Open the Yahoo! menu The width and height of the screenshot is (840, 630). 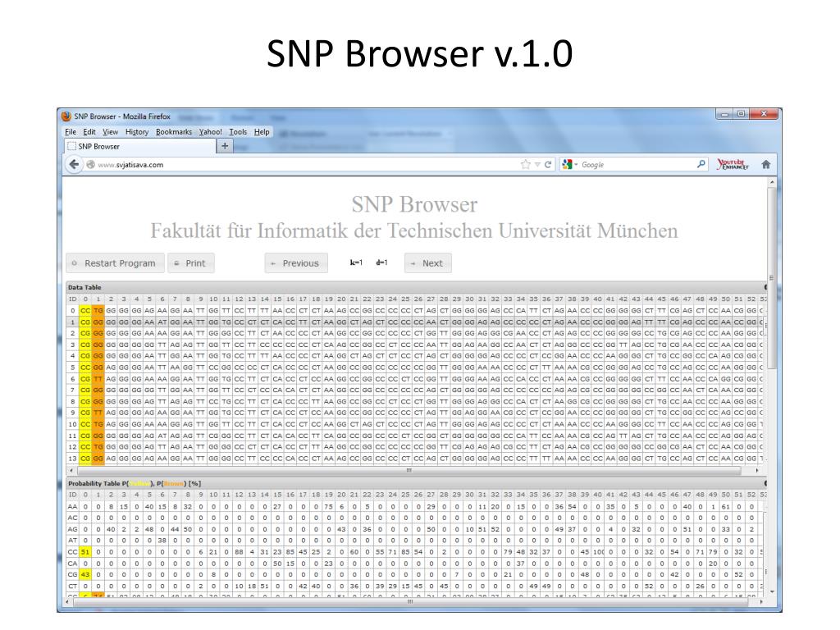(211, 132)
